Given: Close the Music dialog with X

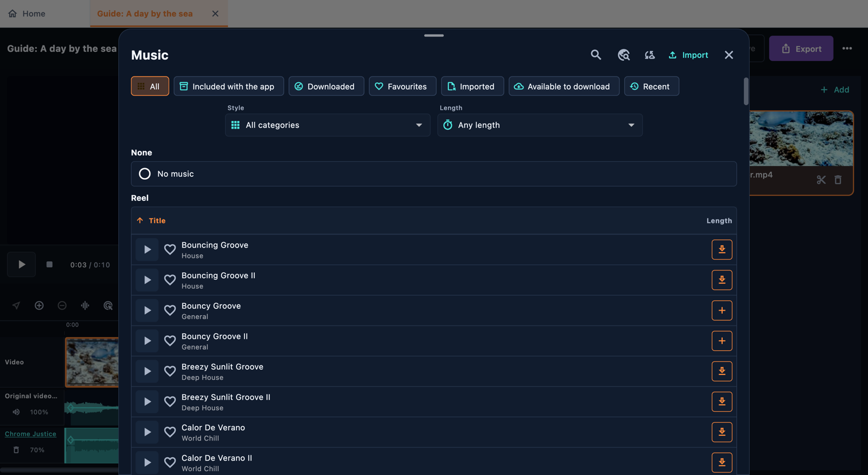Looking at the screenshot, I should 728,55.
